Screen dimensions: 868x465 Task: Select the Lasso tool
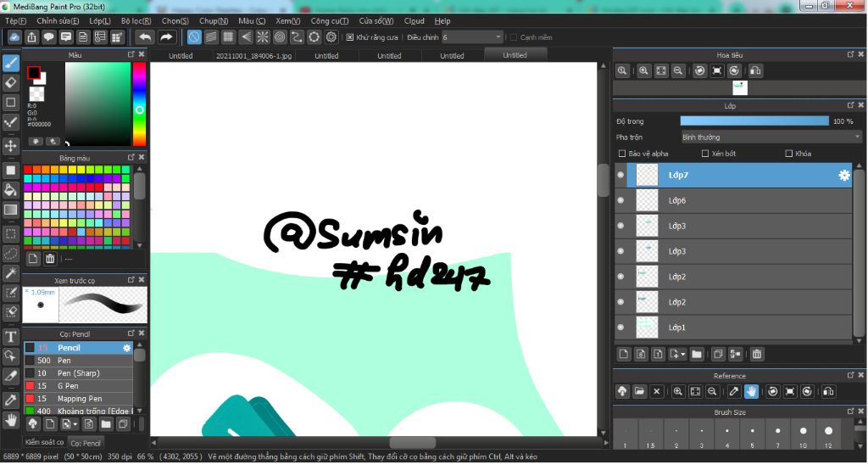pyautogui.click(x=10, y=254)
